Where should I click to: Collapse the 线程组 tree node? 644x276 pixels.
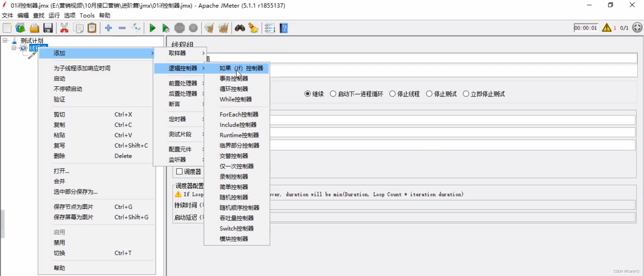(14, 48)
